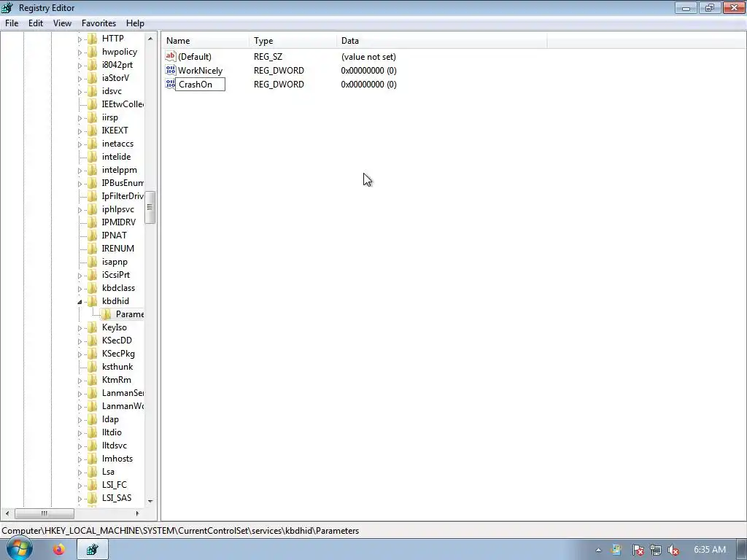Open the Edit menu
Viewport: 747px width, 560px height.
point(36,23)
